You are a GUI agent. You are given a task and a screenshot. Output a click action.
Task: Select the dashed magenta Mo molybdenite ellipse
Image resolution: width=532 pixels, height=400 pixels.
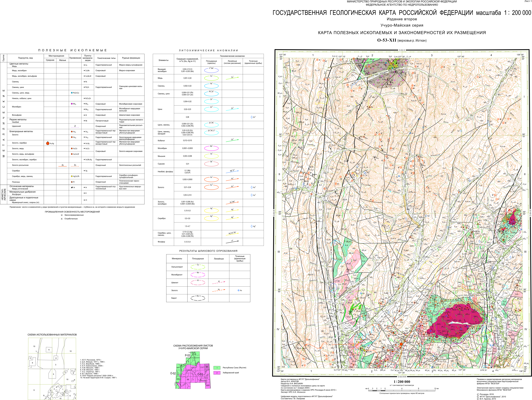[198, 275]
